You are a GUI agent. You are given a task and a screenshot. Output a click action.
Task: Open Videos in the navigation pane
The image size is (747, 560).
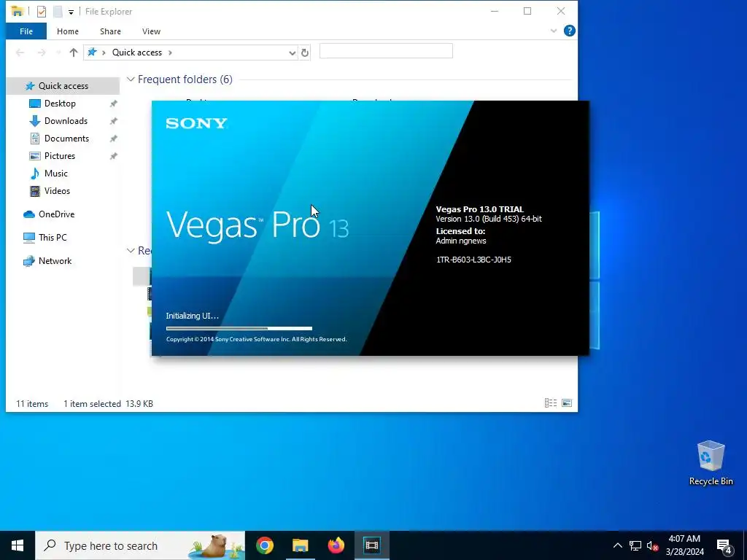pos(57,191)
